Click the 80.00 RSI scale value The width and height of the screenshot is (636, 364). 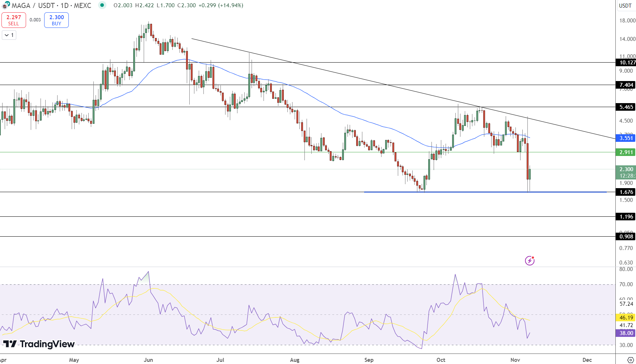(626, 269)
